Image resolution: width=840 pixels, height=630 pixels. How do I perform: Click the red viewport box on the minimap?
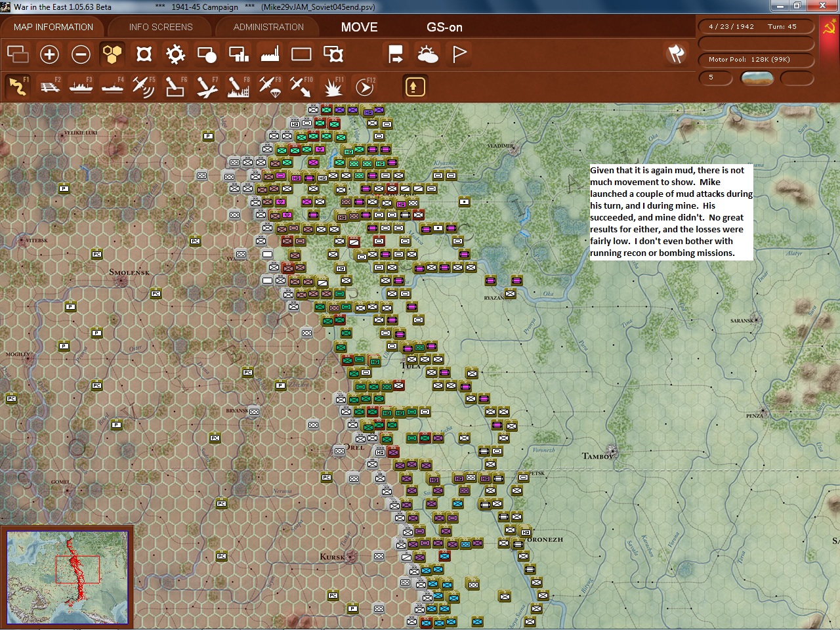point(77,570)
